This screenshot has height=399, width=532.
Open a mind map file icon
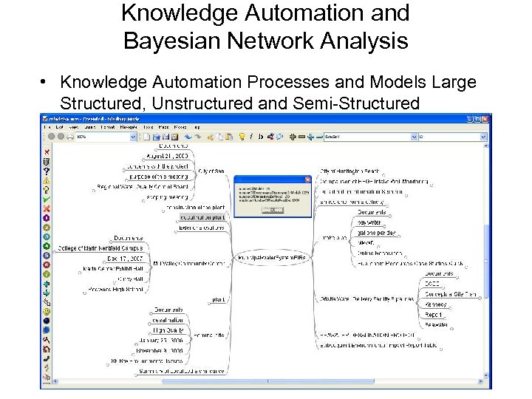pyautogui.click(x=157, y=137)
